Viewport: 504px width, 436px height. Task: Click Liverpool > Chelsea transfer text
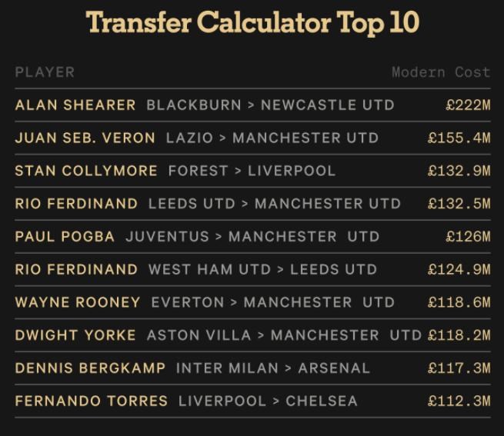[x=268, y=401]
